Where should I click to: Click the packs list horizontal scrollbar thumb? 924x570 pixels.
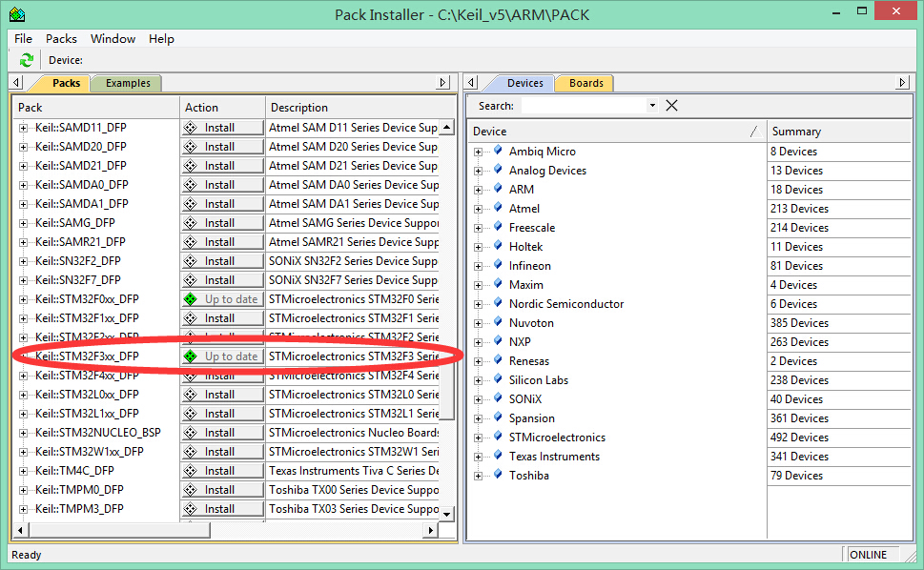(x=119, y=531)
